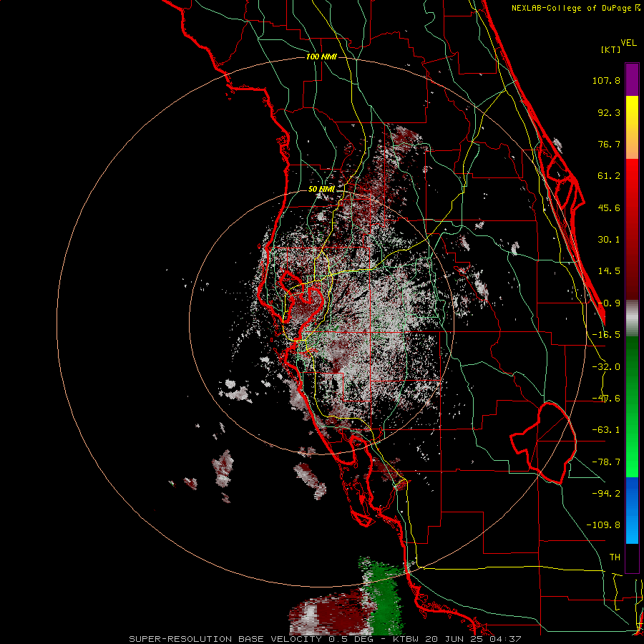
Task: Pick the dark TH segment at scale bottom
Action: coord(632,557)
